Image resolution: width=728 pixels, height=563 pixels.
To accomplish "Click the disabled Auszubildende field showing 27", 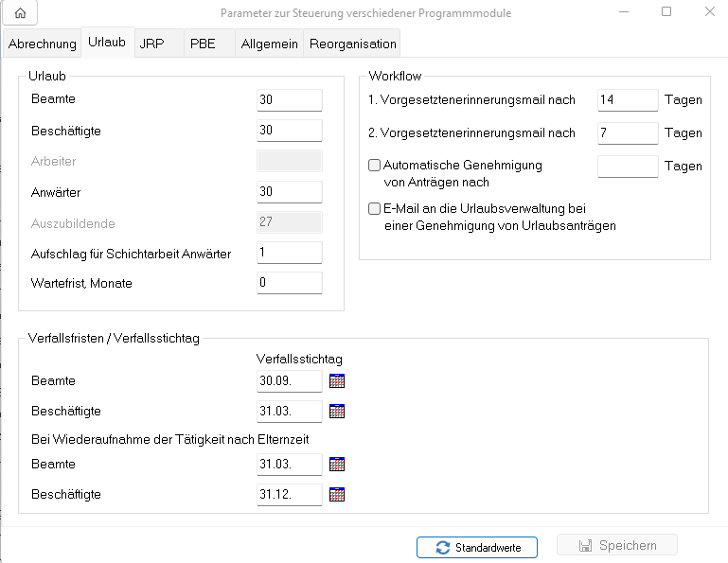I will [x=290, y=222].
